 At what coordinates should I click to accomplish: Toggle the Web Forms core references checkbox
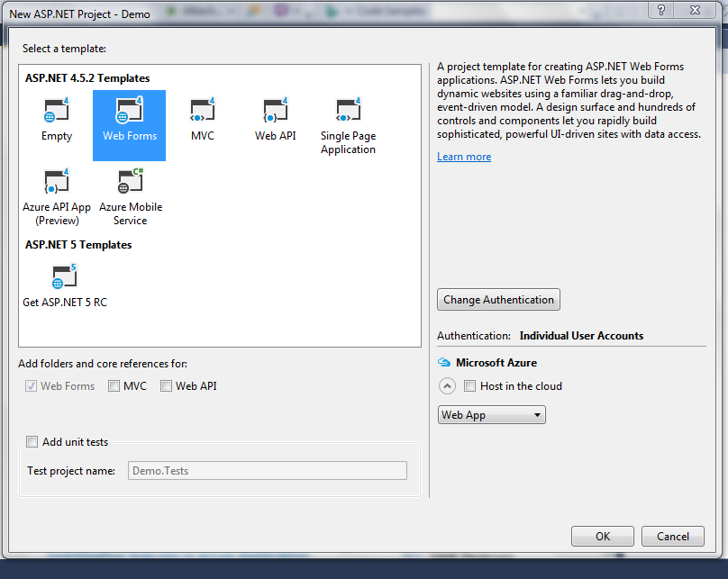32,386
